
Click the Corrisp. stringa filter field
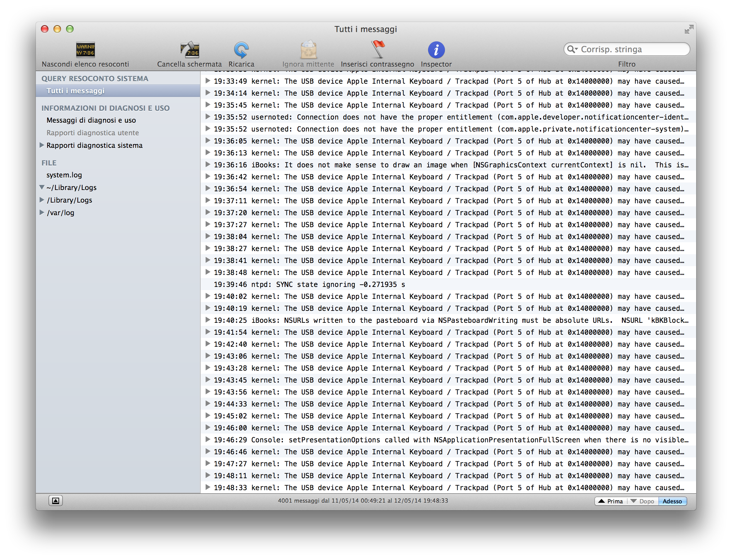pos(631,49)
